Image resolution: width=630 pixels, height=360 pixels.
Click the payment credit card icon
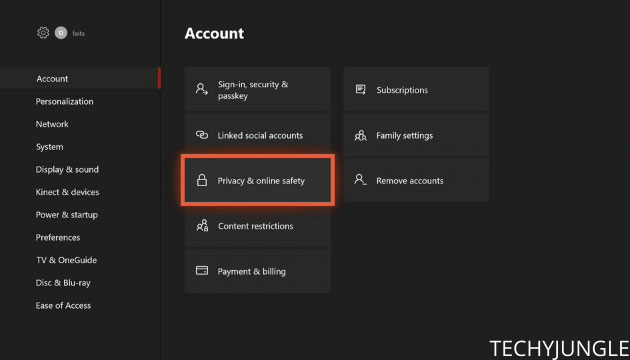pos(202,270)
